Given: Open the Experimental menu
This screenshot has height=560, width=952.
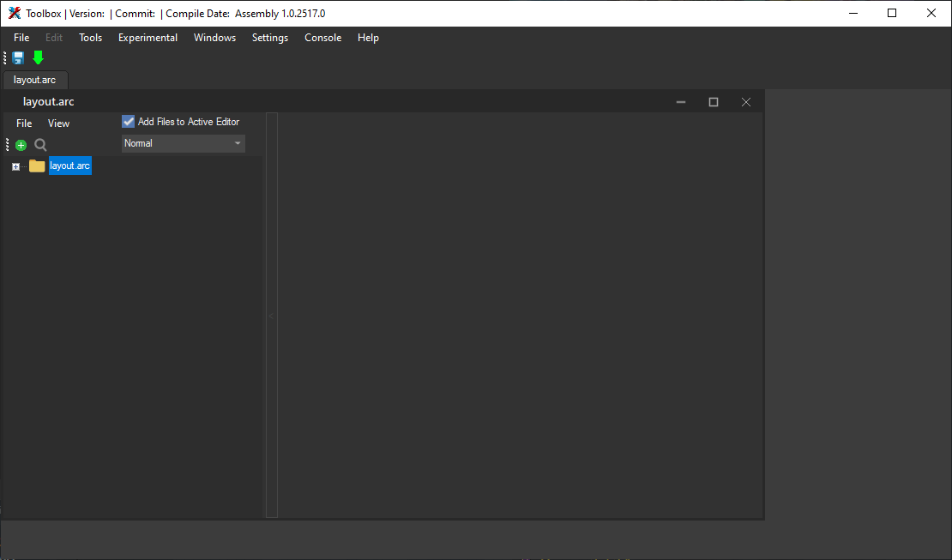Looking at the screenshot, I should [148, 38].
